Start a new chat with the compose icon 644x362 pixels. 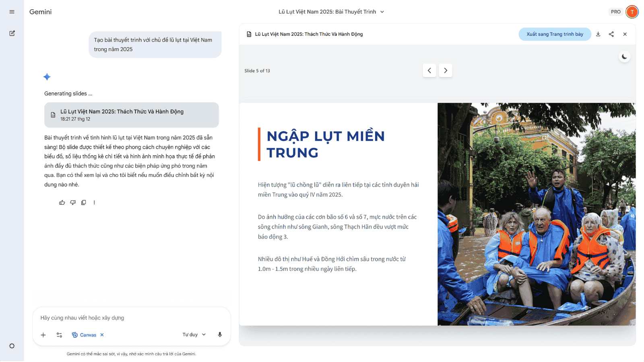coord(12,33)
